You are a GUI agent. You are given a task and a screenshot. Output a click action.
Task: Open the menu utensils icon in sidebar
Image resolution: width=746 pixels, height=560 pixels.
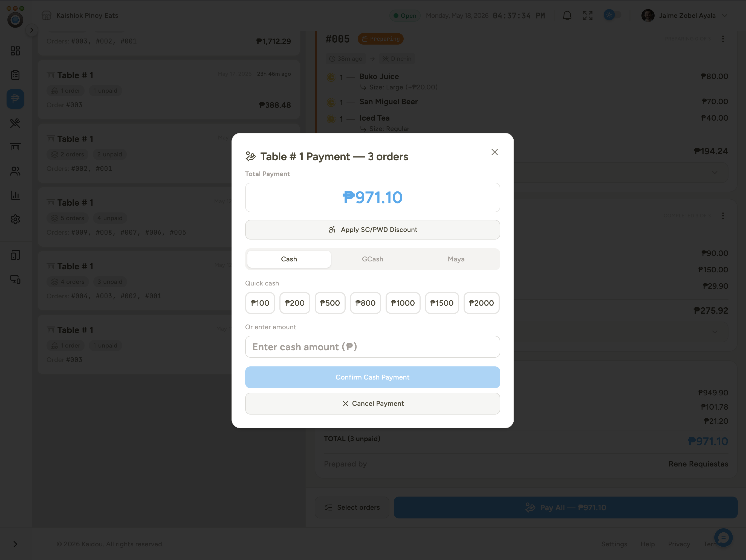[15, 123]
